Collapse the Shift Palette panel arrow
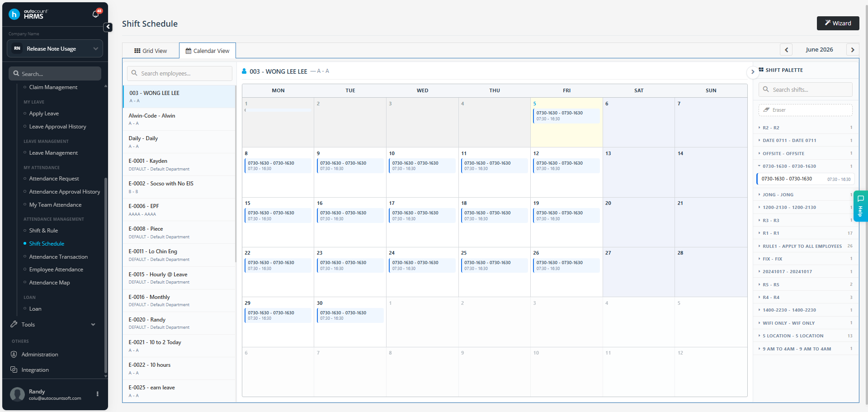868x412 pixels. (753, 72)
